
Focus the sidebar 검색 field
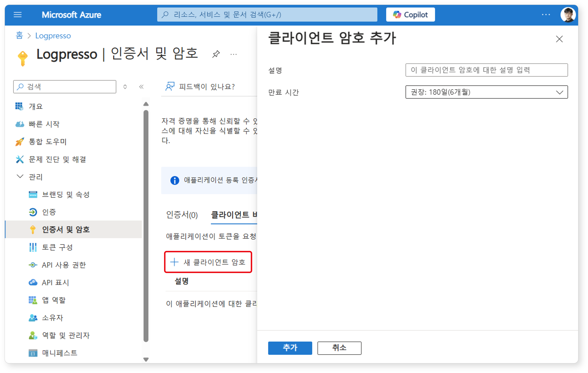tap(65, 87)
